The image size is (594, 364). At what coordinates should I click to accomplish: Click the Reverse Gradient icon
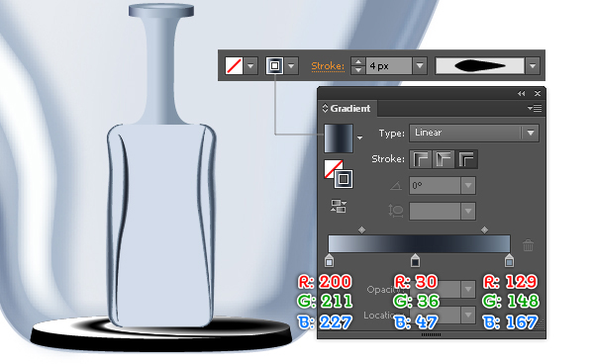[339, 206]
